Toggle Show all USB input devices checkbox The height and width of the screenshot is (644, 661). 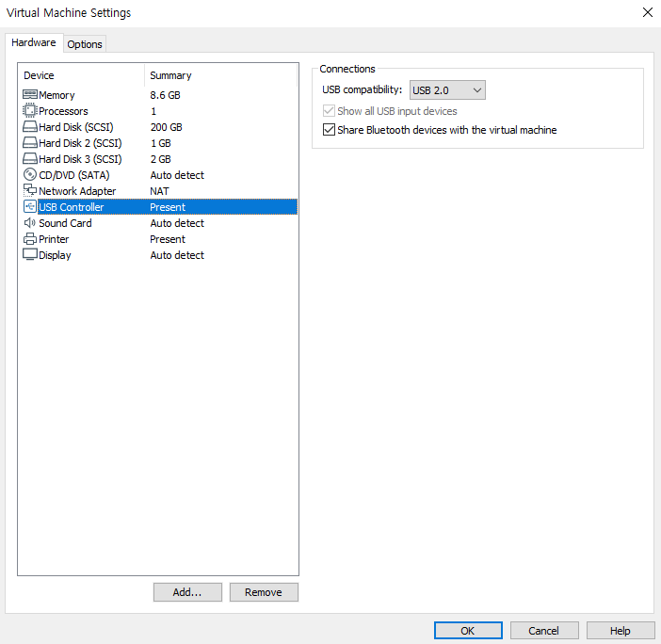pyautogui.click(x=329, y=111)
